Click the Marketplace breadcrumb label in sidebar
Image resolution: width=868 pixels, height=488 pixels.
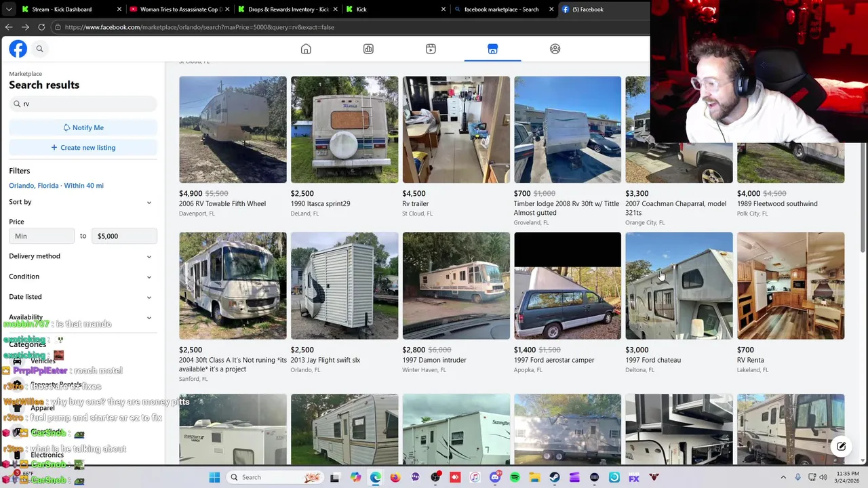coord(25,74)
